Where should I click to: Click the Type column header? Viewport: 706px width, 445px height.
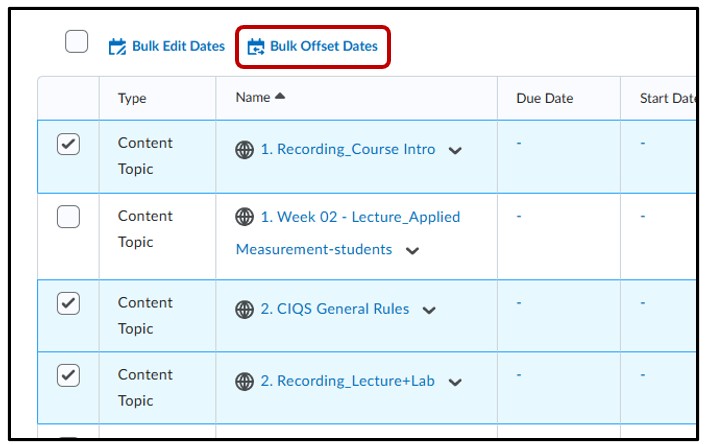click(132, 98)
